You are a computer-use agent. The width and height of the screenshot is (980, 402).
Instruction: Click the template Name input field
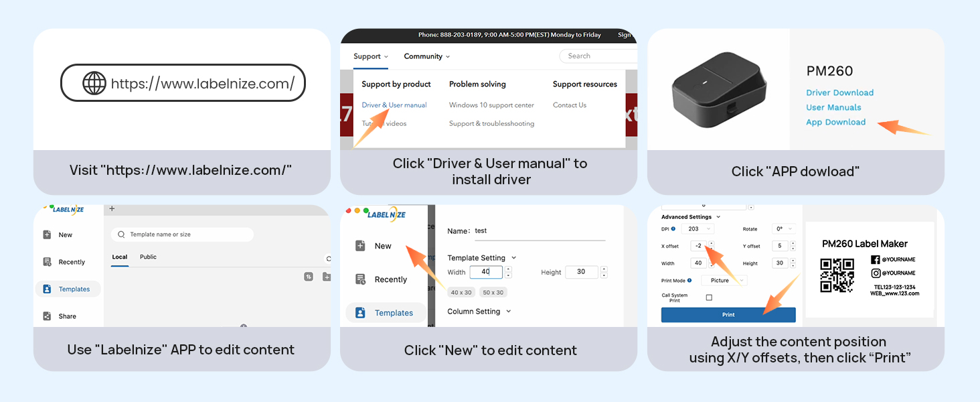539,231
